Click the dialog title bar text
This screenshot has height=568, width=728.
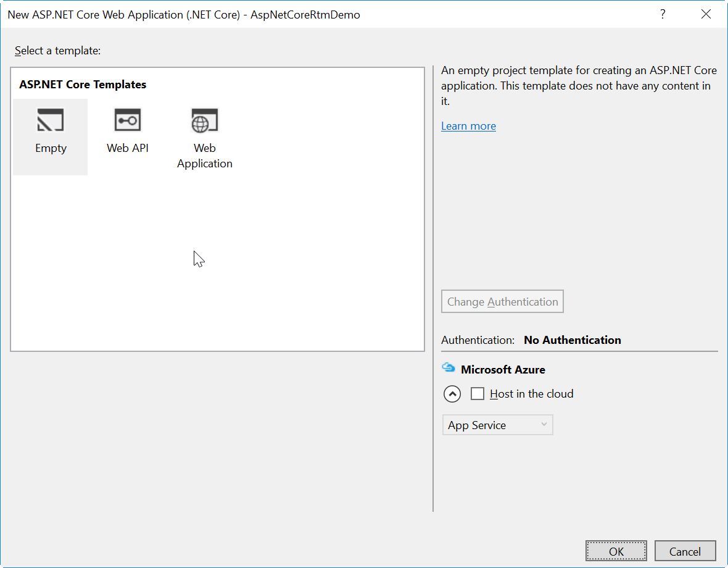click(183, 14)
